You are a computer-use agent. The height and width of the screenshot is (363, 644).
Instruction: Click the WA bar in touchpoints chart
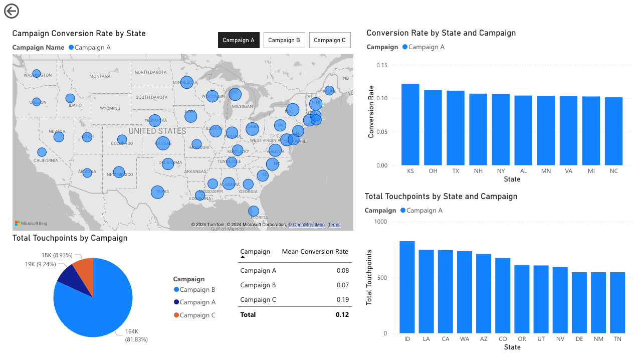[x=465, y=292]
